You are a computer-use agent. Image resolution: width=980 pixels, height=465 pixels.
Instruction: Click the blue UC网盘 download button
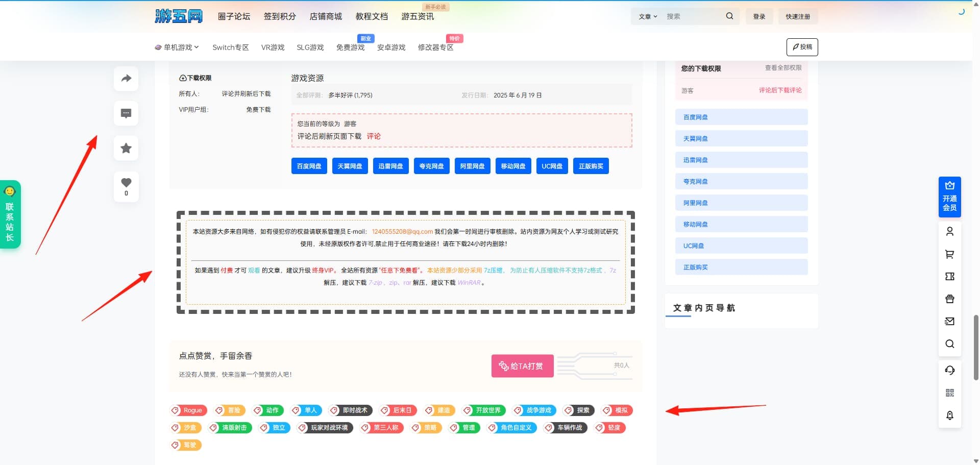(x=552, y=166)
